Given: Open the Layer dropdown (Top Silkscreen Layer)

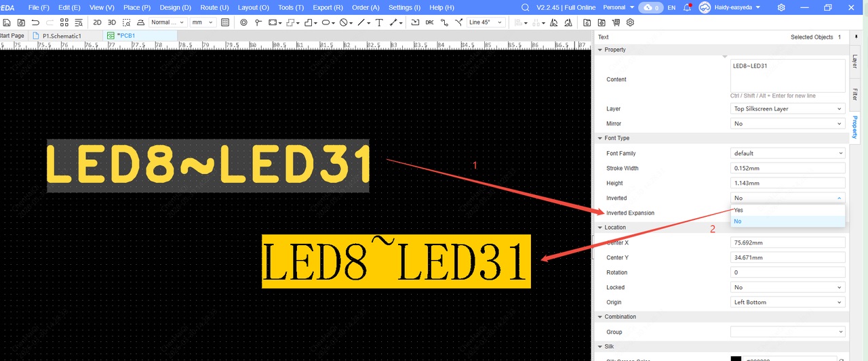Looking at the screenshot, I should coord(787,108).
